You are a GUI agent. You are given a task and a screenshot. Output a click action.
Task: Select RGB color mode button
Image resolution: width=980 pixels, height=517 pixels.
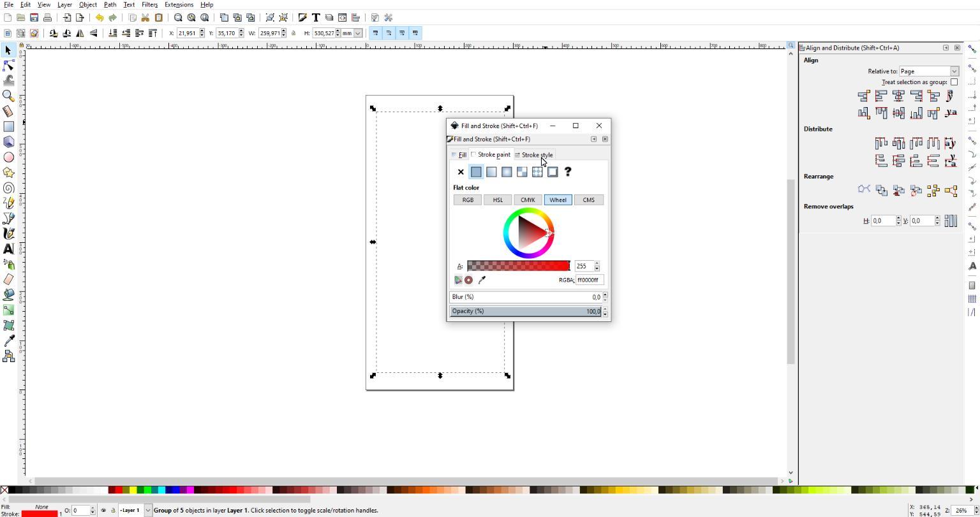[x=468, y=200]
